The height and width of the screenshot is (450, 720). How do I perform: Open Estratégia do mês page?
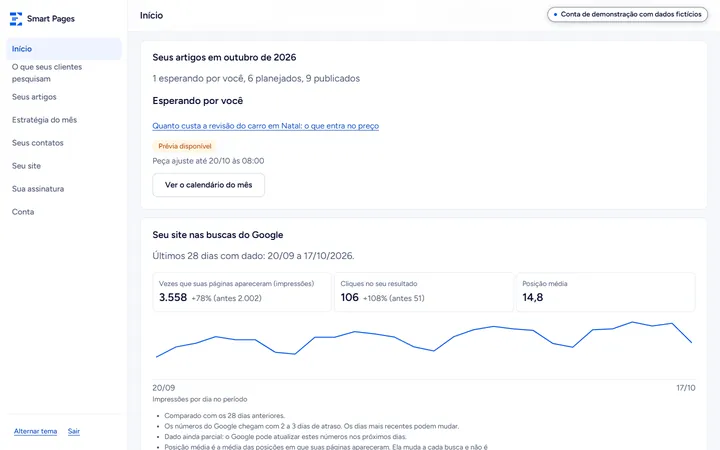[64, 120]
